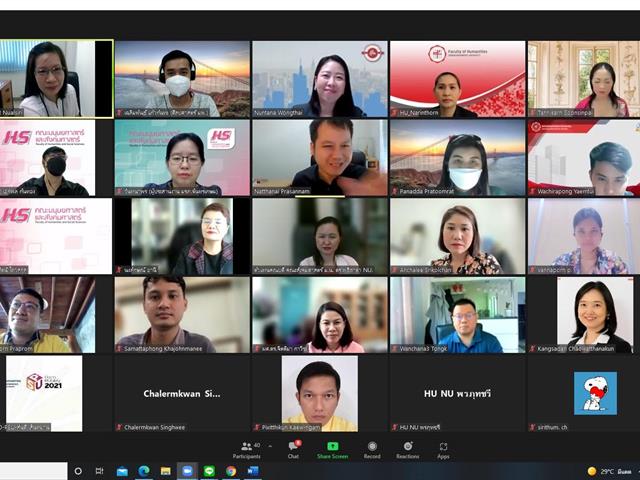Click the muted mic icon beside sirithum. ch
This screenshot has height=480, width=640.
[x=532, y=427]
